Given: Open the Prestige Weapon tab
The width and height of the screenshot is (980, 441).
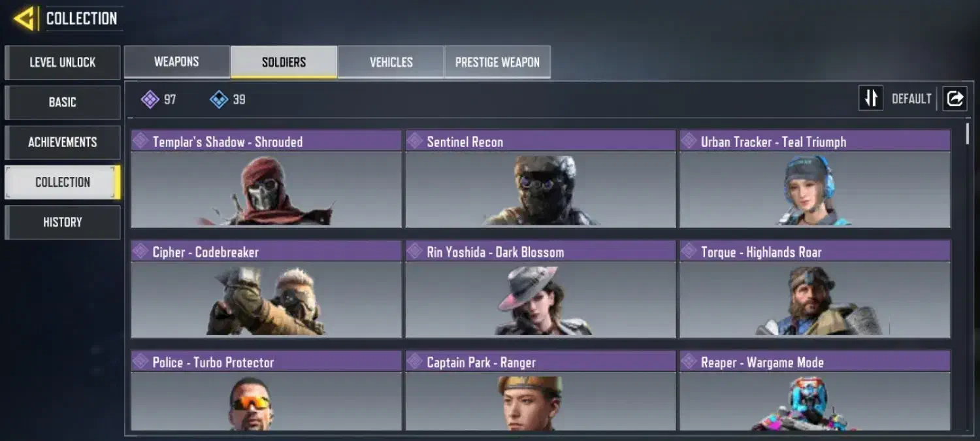Looking at the screenshot, I should click(x=497, y=62).
